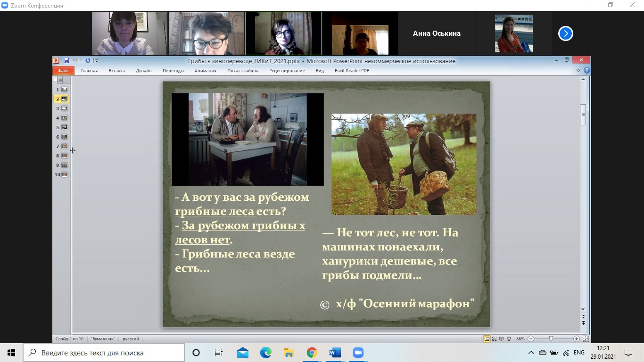Open PowerPoint Help question mark icon

click(586, 71)
